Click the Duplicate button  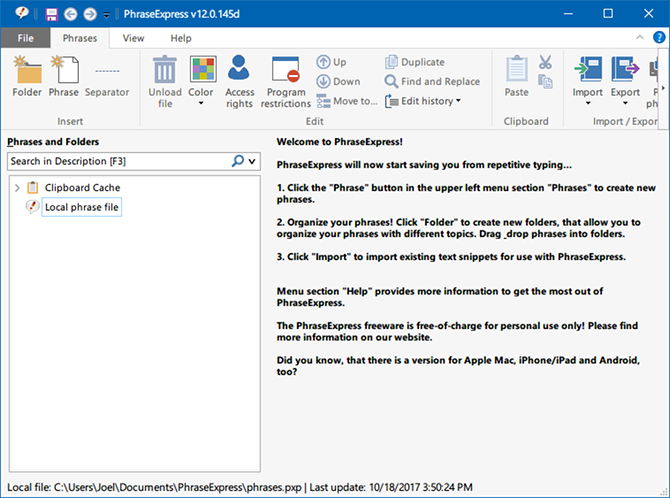click(415, 62)
